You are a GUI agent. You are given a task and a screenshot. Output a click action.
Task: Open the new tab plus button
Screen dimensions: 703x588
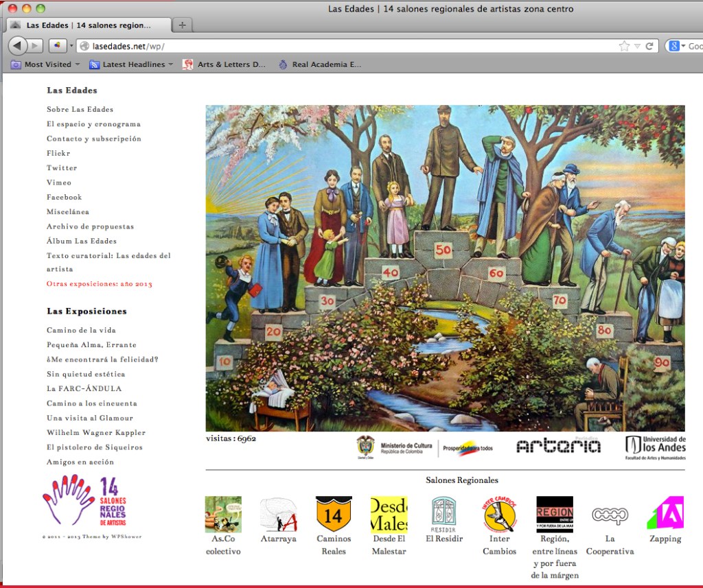click(x=182, y=25)
